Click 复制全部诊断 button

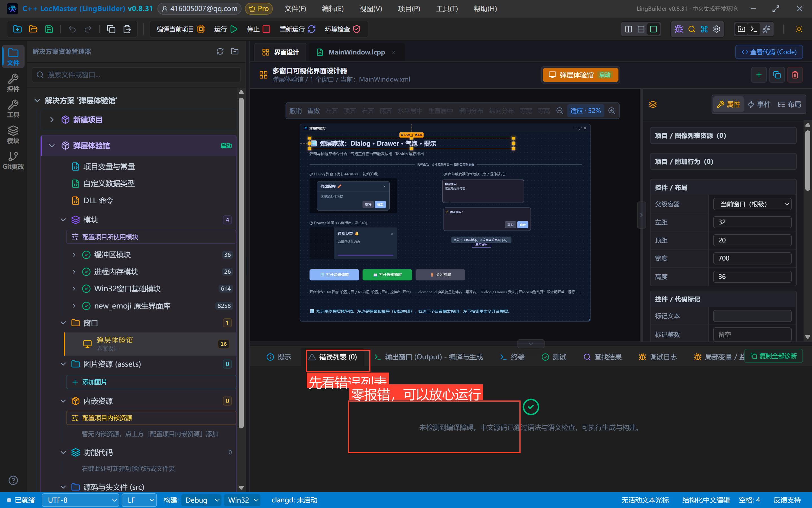coord(773,356)
